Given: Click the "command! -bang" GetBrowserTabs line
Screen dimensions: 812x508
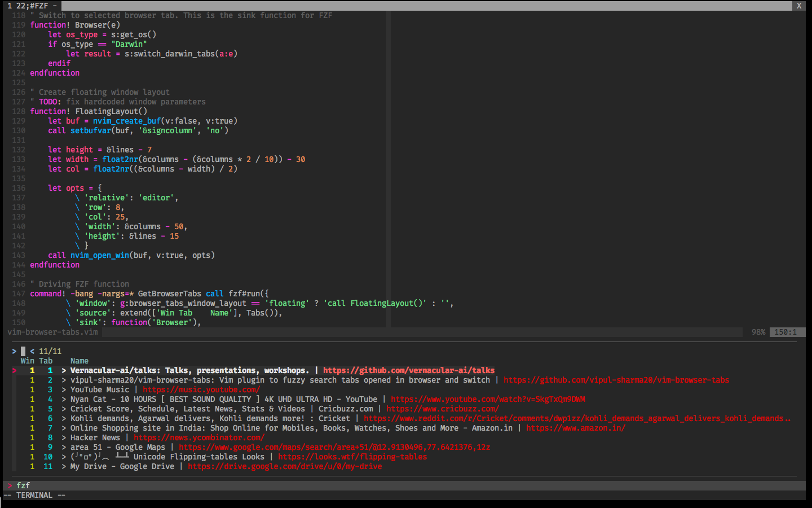Looking at the screenshot, I should [149, 294].
